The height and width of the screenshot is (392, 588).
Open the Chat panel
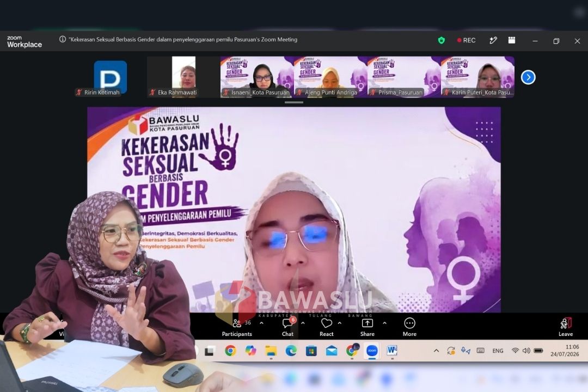click(287, 327)
